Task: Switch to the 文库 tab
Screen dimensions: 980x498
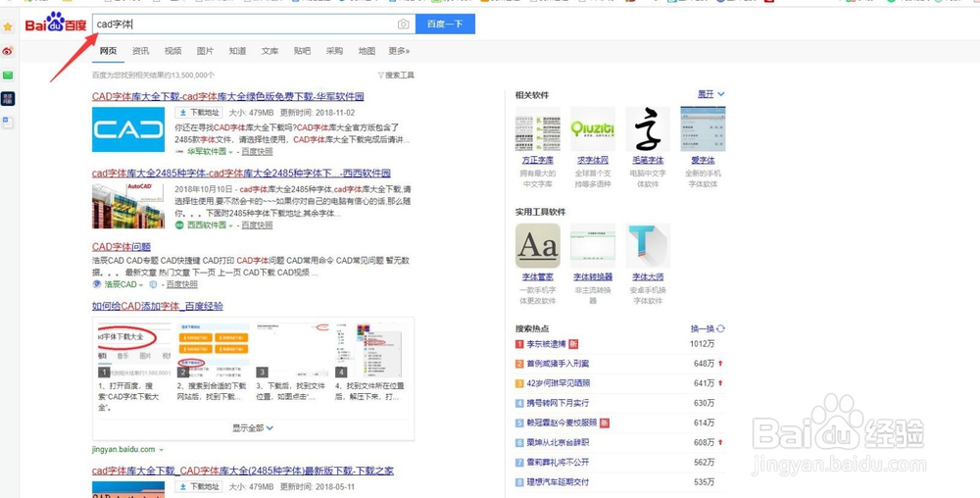Action: 270,51
